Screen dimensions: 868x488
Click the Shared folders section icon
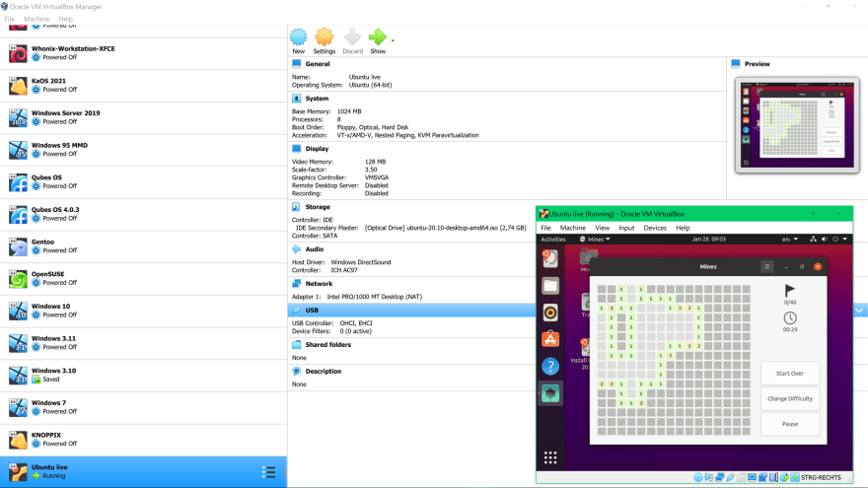tap(297, 345)
